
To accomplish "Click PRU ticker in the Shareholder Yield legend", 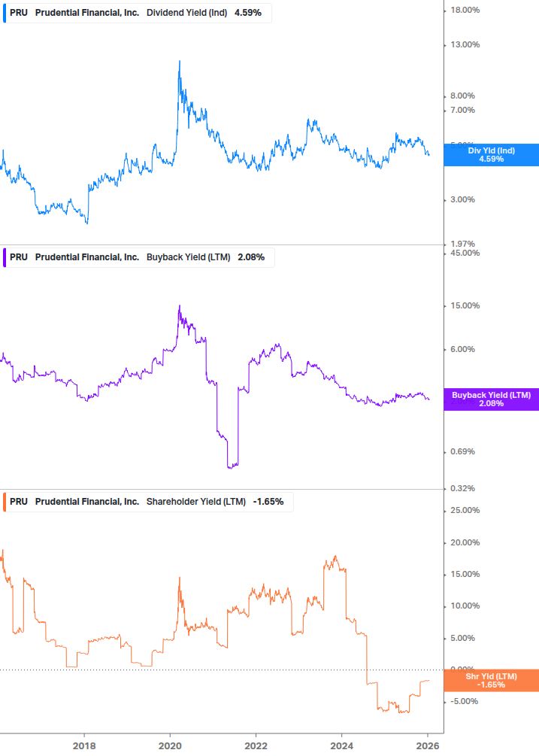I will (x=19, y=502).
